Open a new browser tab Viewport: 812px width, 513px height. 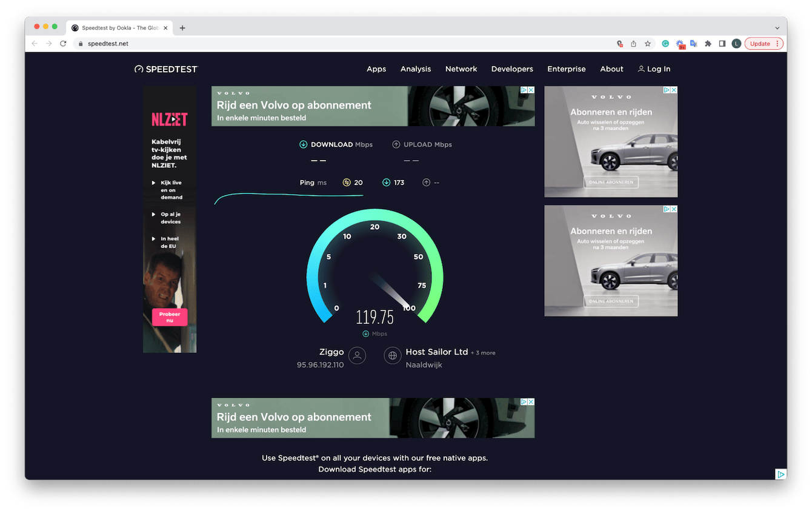(x=182, y=28)
